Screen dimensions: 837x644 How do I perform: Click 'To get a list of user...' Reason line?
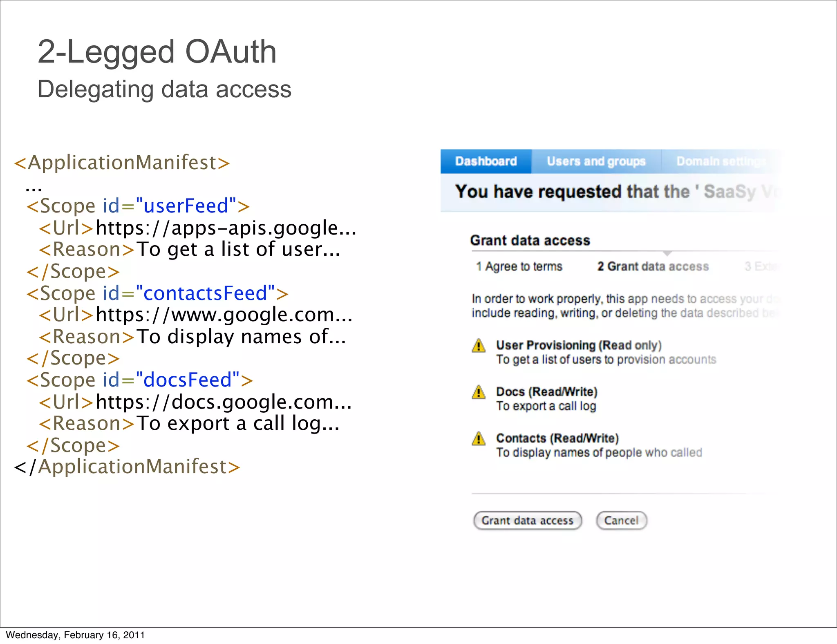189,249
